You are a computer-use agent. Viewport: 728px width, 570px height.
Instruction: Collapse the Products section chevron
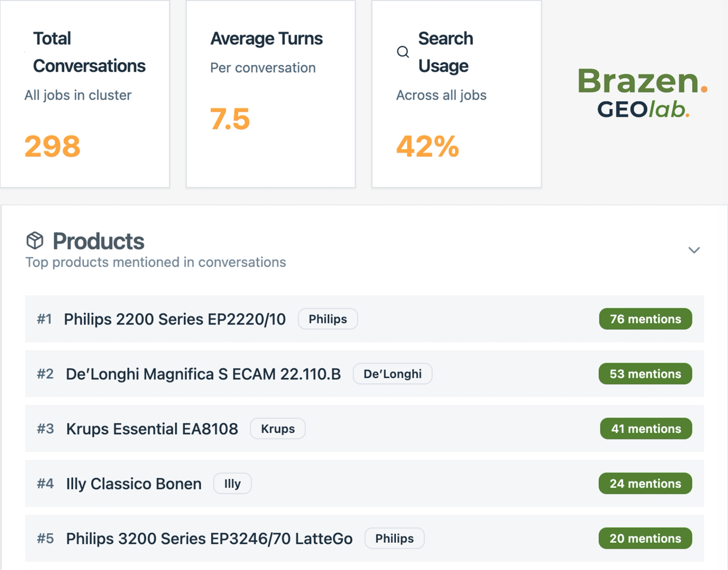coord(694,250)
